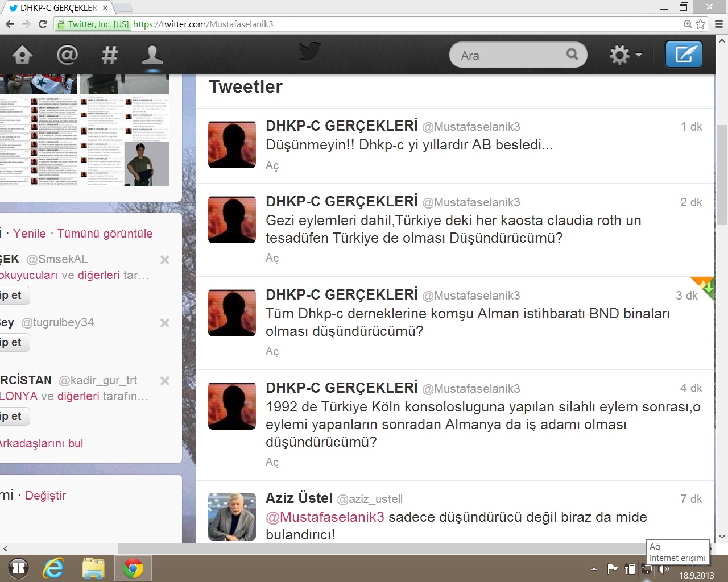The height and width of the screenshot is (582, 728).
Task: Launch Internet Explorer from taskbar
Action: [x=53, y=568]
